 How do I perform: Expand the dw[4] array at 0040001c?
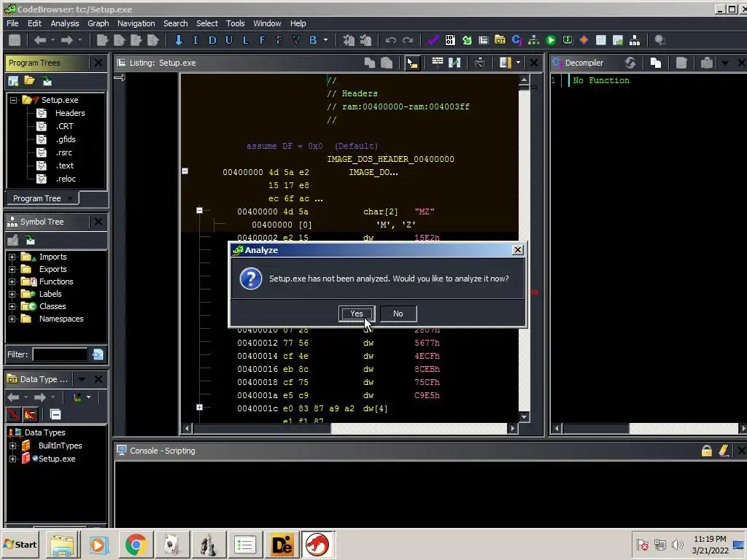(200, 407)
